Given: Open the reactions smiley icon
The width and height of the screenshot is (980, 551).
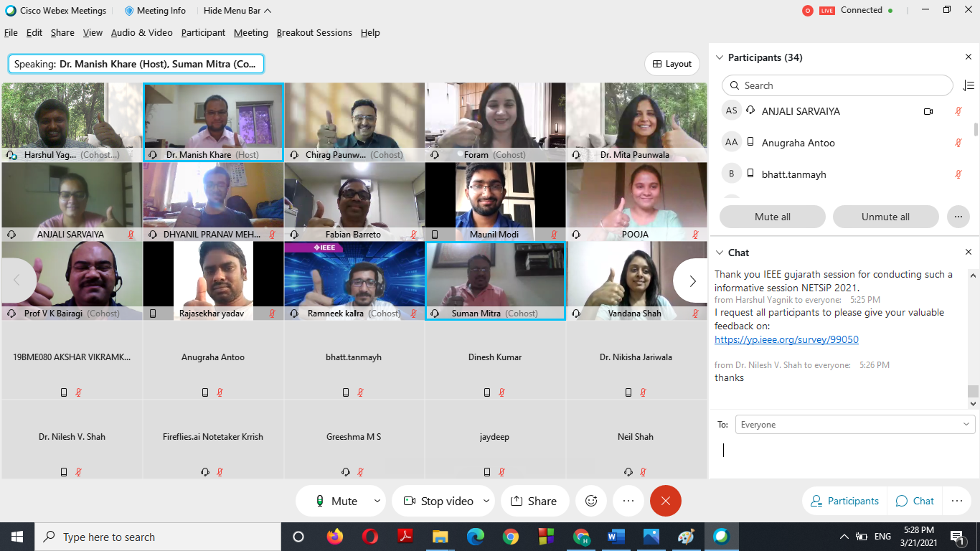Looking at the screenshot, I should [x=591, y=501].
